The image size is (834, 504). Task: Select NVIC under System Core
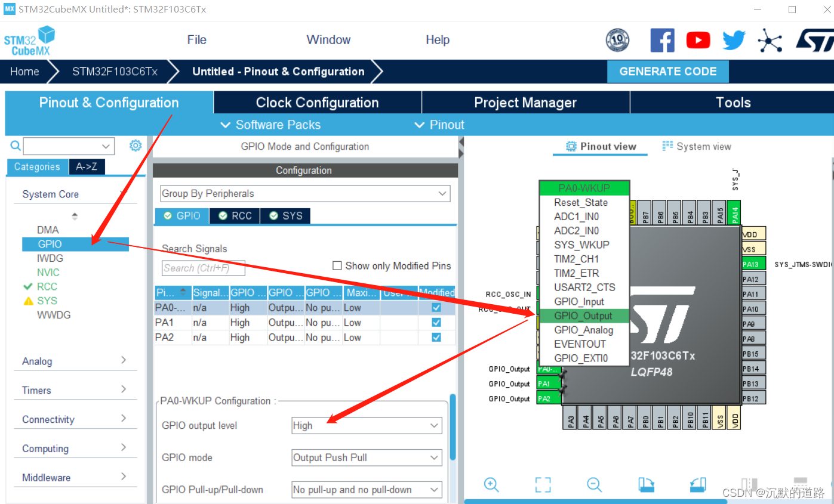pos(48,272)
